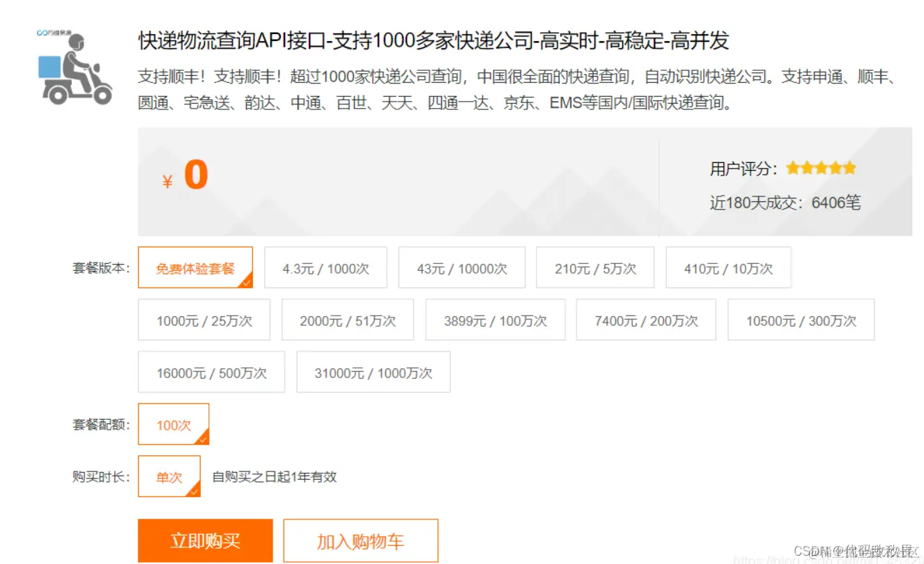The height and width of the screenshot is (564, 924).
Task: Click the 套餐配额 label
Action: [101, 425]
